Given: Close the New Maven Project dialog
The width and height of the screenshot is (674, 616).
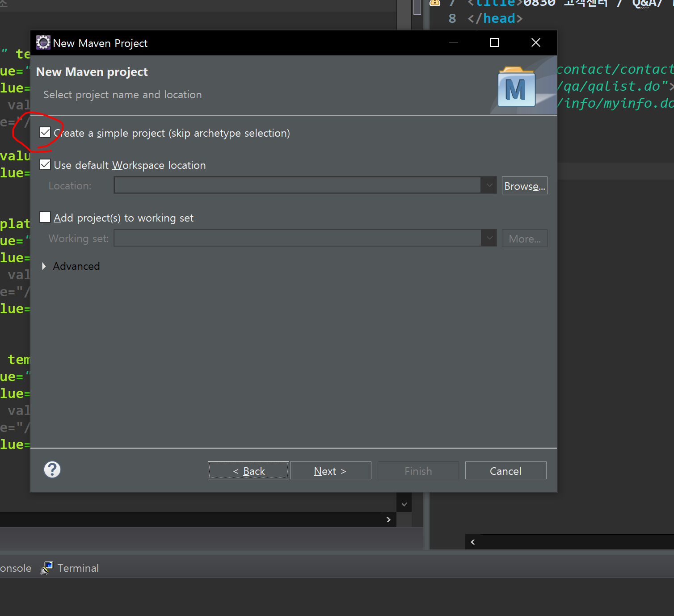Looking at the screenshot, I should pos(536,42).
